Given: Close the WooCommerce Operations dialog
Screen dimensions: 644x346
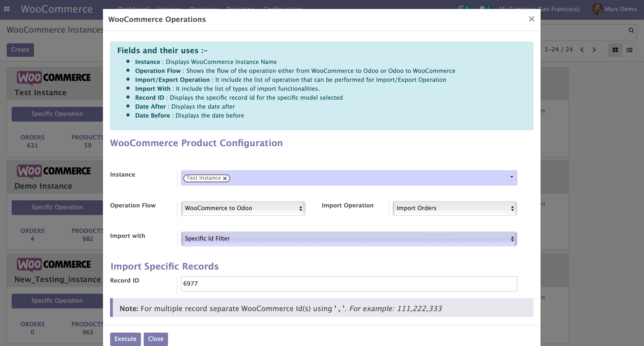Looking at the screenshot, I should click(x=531, y=19).
